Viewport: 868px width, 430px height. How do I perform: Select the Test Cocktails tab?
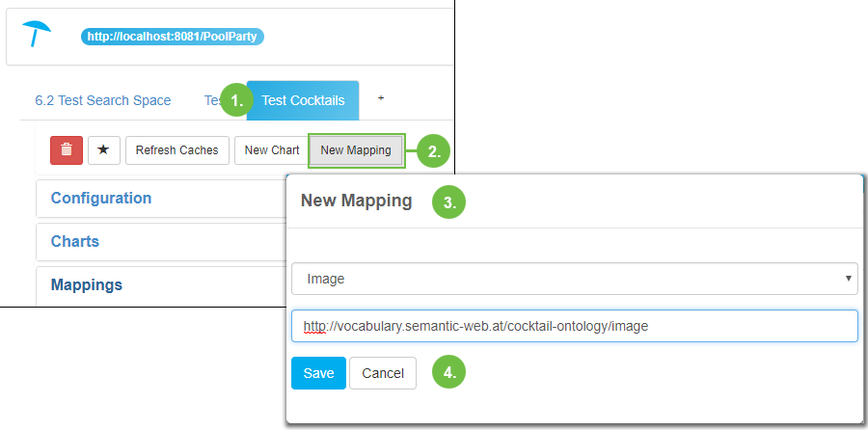coord(303,100)
